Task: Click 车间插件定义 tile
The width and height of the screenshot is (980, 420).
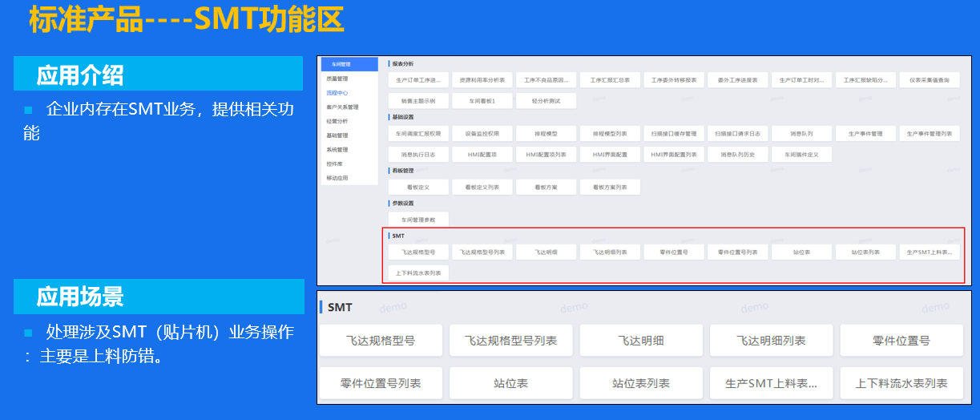Action: coord(801,154)
